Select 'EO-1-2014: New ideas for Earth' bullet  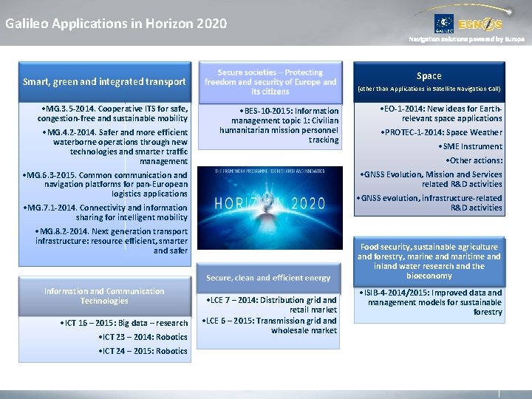[441, 114]
